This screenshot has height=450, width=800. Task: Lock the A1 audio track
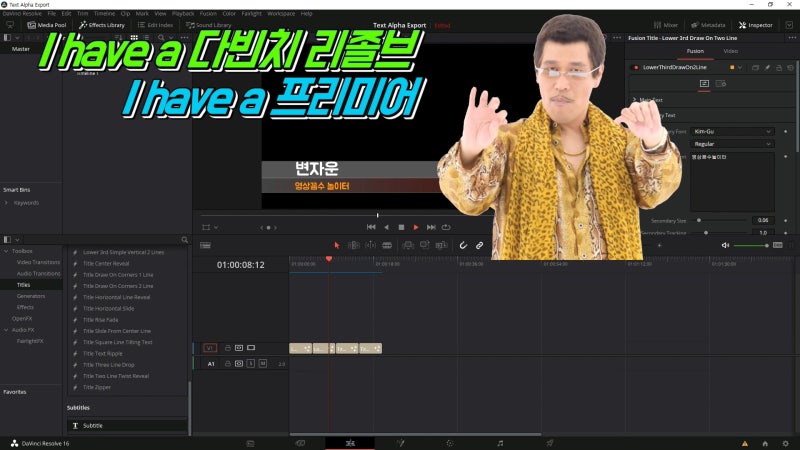(228, 364)
